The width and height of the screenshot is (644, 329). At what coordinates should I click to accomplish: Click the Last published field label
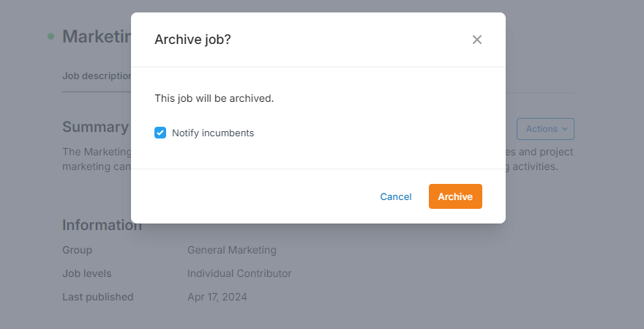[97, 297]
